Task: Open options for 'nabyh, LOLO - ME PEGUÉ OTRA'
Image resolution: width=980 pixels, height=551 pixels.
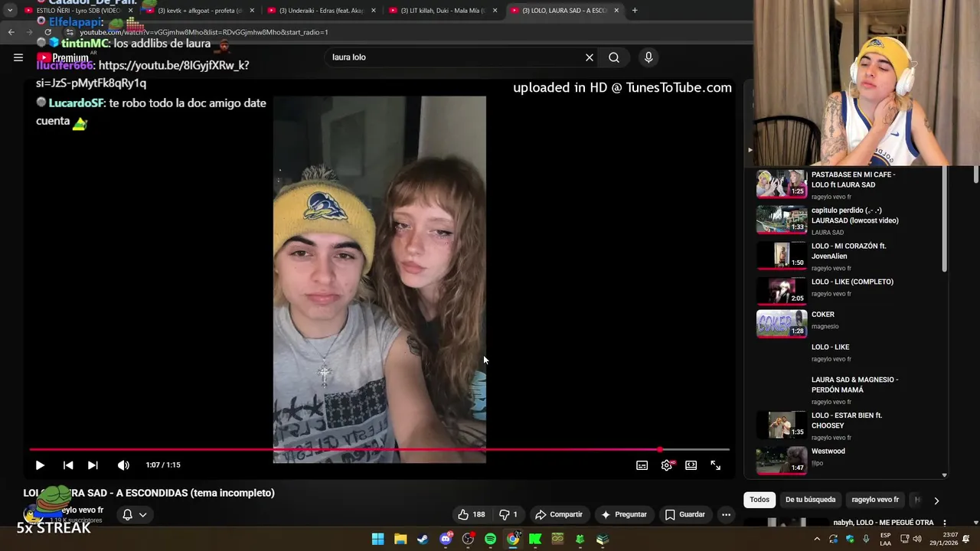Action: tap(944, 523)
